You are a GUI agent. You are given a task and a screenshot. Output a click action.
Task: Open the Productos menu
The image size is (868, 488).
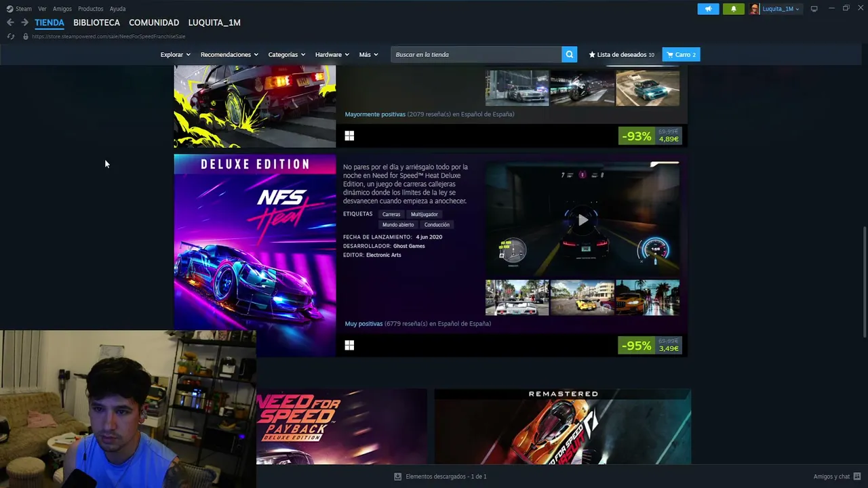(x=91, y=9)
